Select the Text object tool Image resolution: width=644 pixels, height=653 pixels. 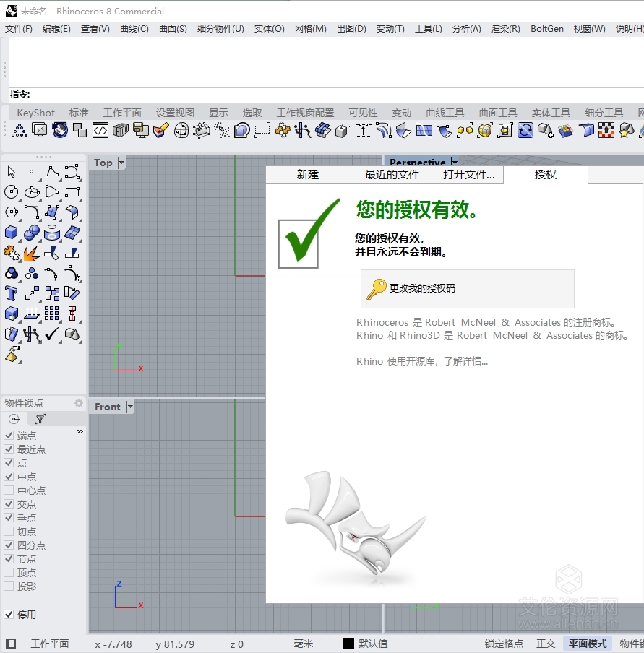pos(12,293)
